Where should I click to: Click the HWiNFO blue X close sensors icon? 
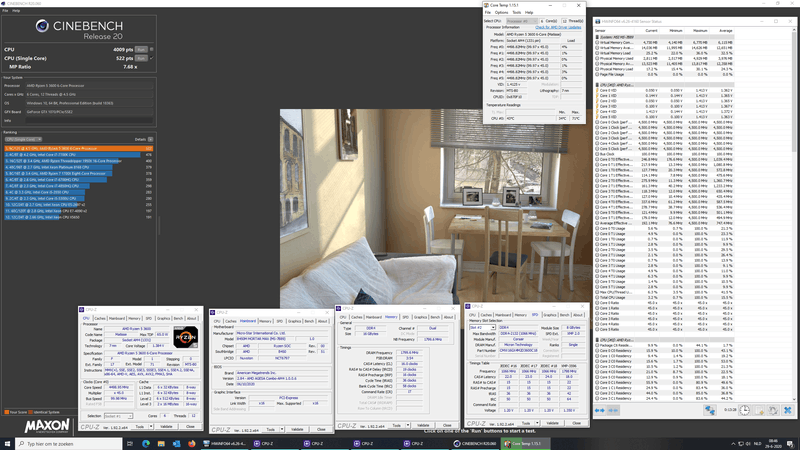(x=788, y=410)
